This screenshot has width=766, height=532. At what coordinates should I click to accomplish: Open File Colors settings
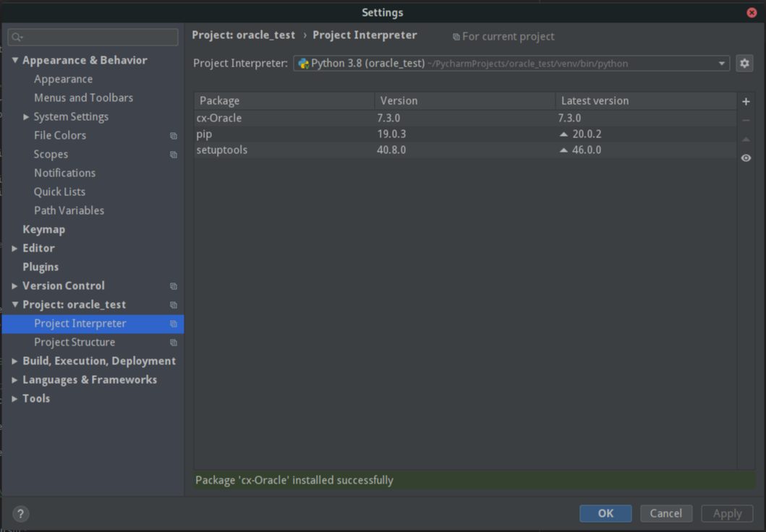click(x=60, y=136)
